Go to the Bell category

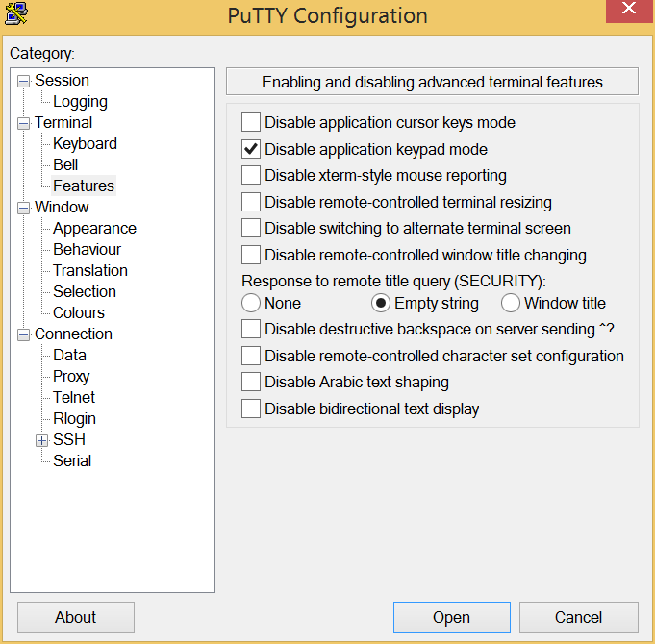(65, 165)
